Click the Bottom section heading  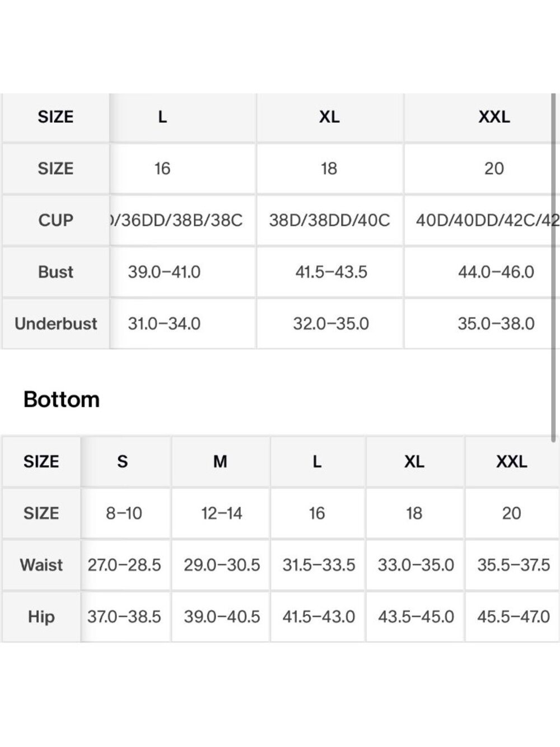click(62, 400)
